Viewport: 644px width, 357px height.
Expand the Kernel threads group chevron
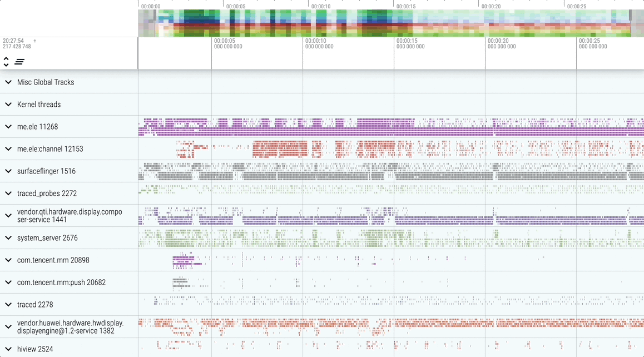click(x=8, y=105)
